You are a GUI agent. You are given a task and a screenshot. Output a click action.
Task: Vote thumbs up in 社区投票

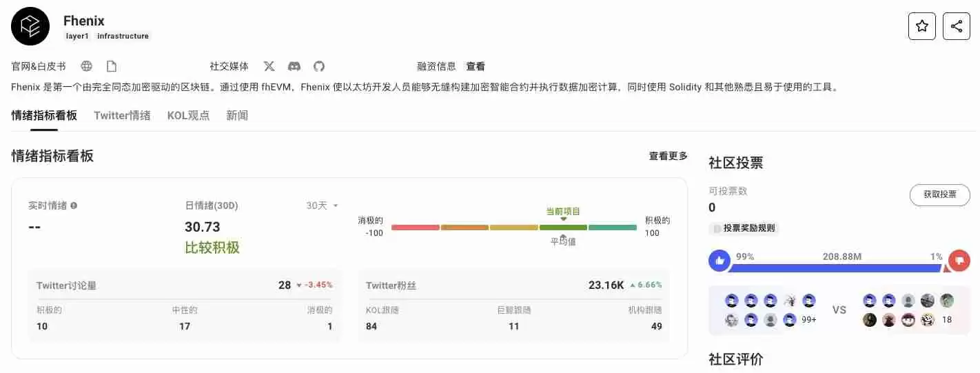719,261
